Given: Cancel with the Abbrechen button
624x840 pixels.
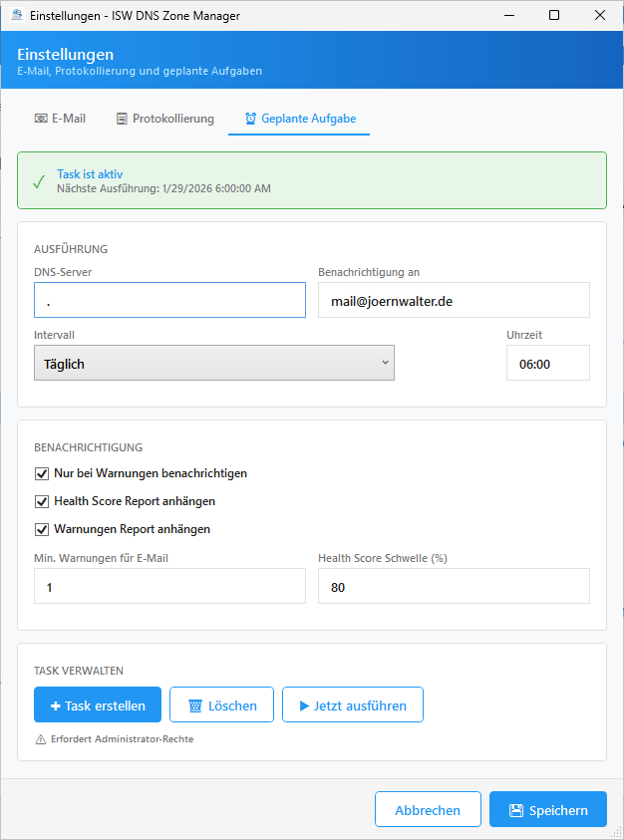Looking at the screenshot, I should (428, 810).
